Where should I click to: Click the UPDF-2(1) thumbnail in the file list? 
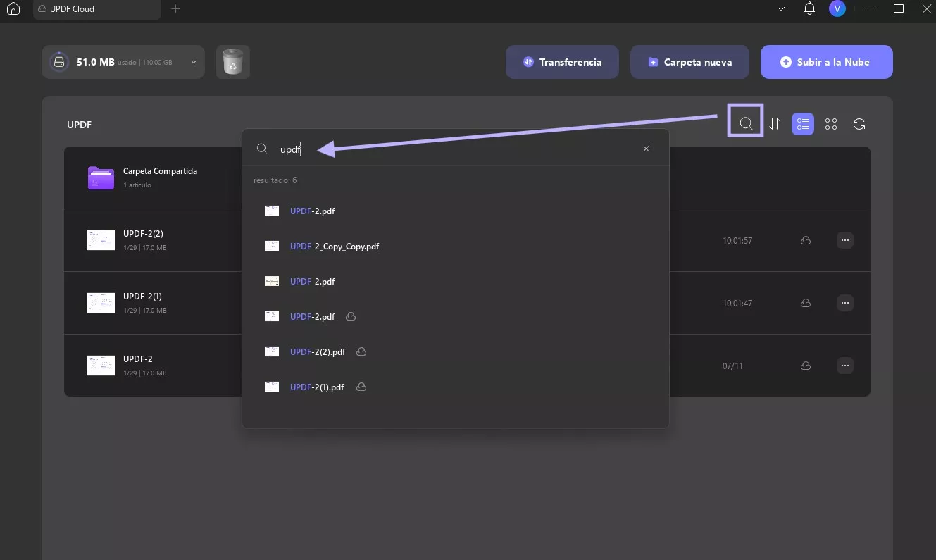tap(101, 303)
